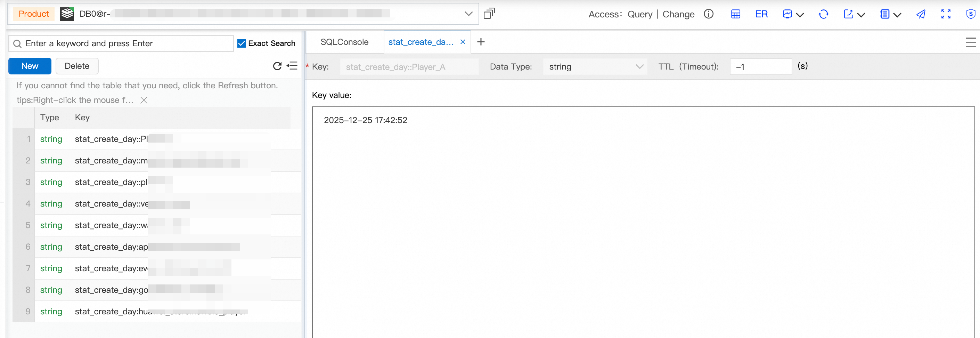Refresh the key list
This screenshot has width=980, height=338.
click(277, 66)
